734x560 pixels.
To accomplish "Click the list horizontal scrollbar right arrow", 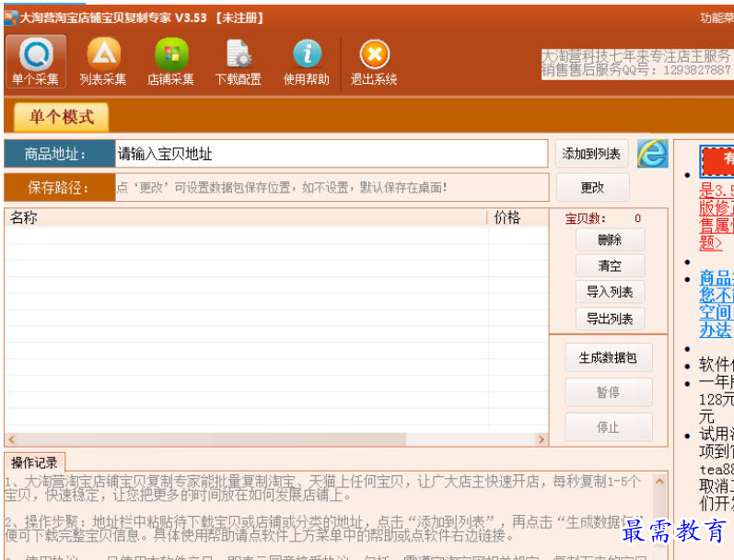I will click(542, 439).
